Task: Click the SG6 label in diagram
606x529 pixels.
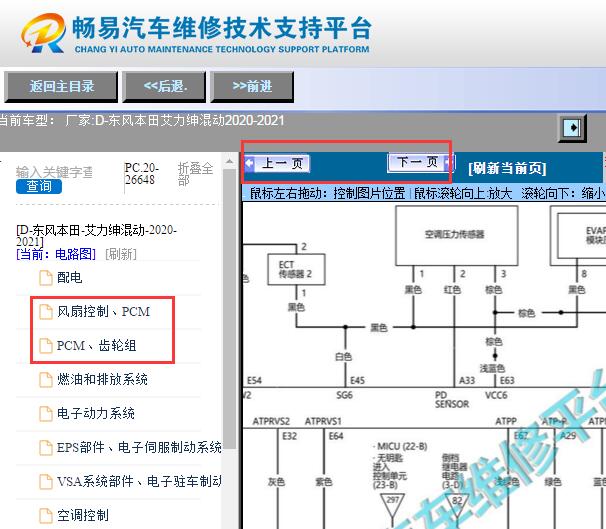Action: click(x=344, y=395)
